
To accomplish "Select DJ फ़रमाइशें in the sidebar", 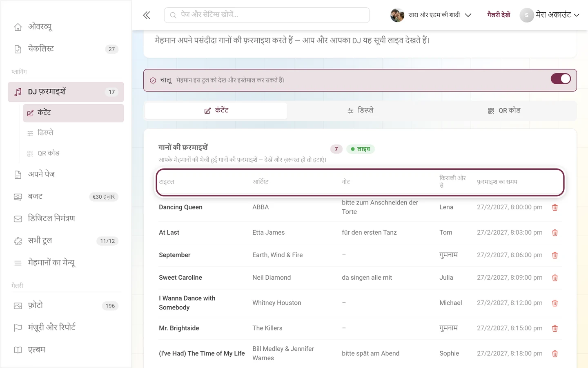I will tap(66, 92).
